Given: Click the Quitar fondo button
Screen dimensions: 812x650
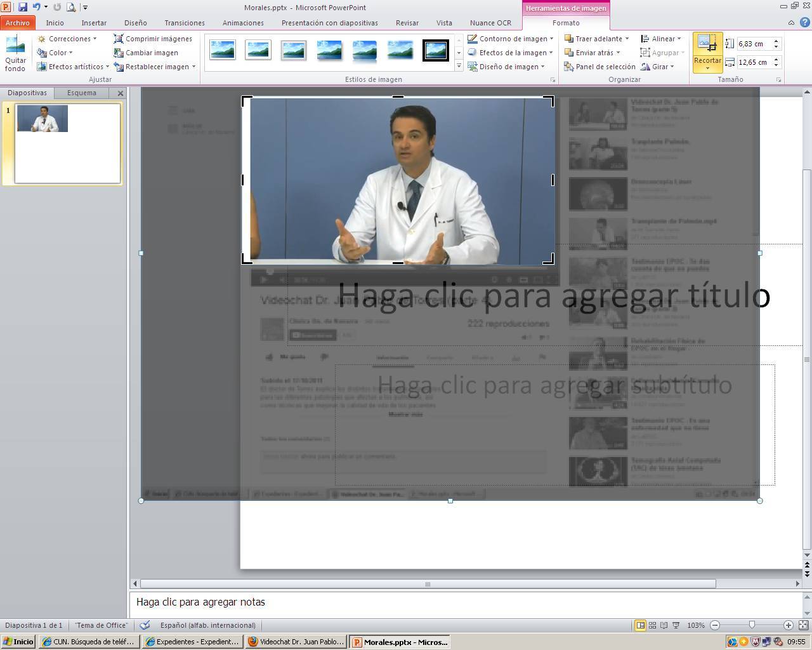Looking at the screenshot, I should click(x=15, y=54).
